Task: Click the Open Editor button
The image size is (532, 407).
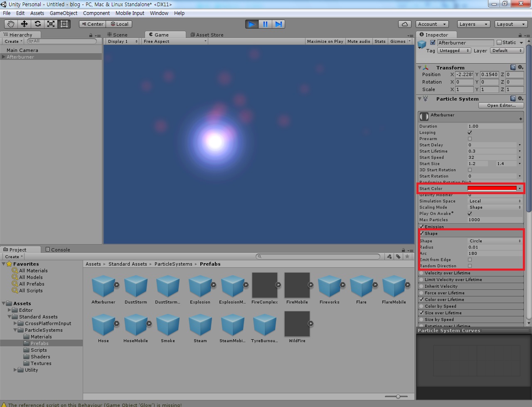Action: coord(501,105)
